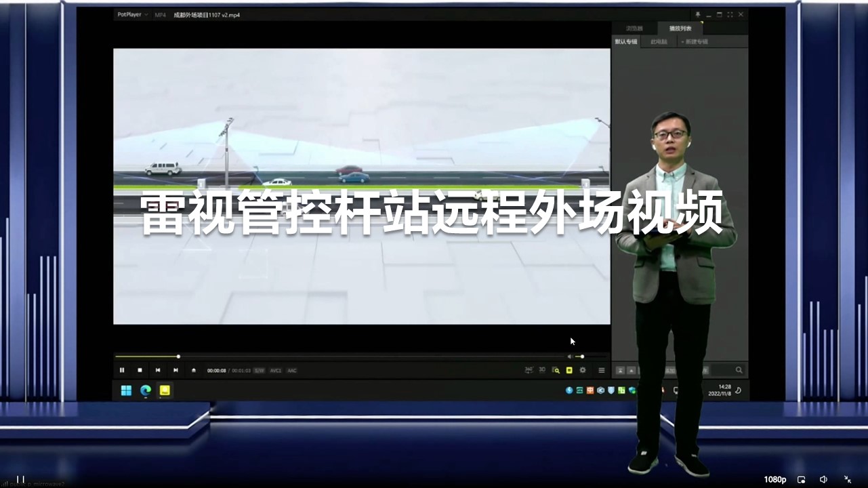Open the 1080p quality selector
This screenshot has width=868, height=488.
[x=774, y=479]
